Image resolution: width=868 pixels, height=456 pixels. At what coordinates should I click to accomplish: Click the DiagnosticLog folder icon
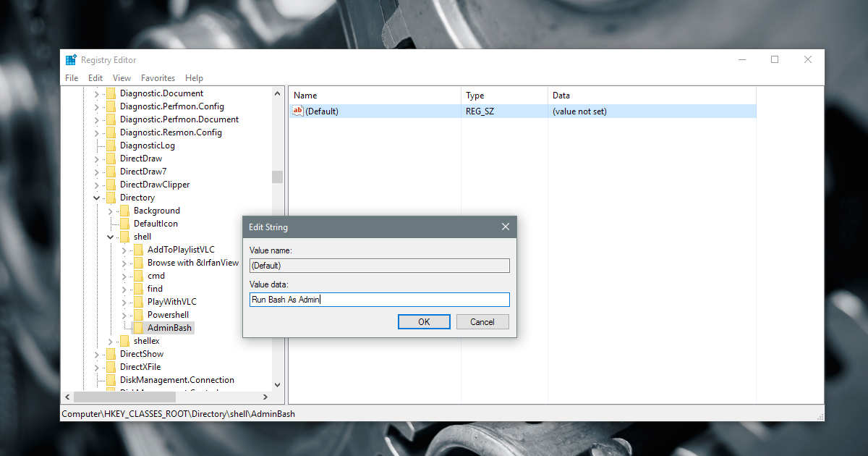tap(110, 145)
